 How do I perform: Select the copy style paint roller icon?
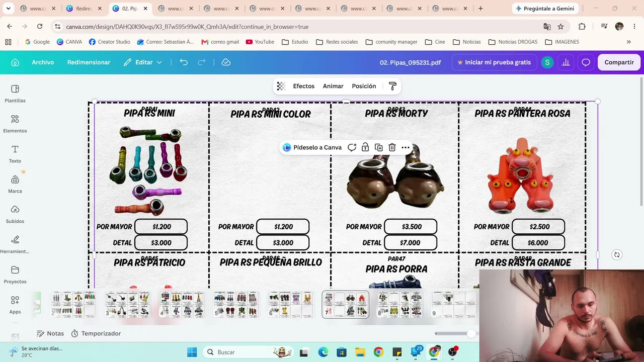pyautogui.click(x=393, y=86)
